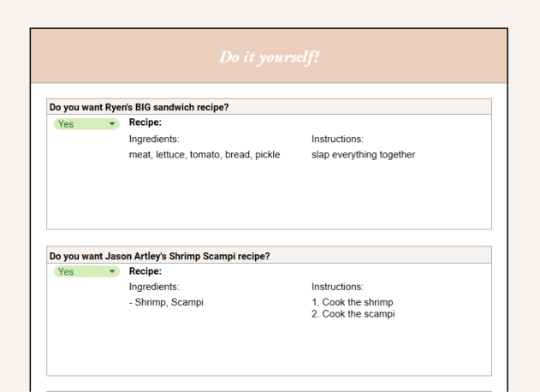Select the '- Shrimp, Scampi' ingredients cell

pos(166,302)
